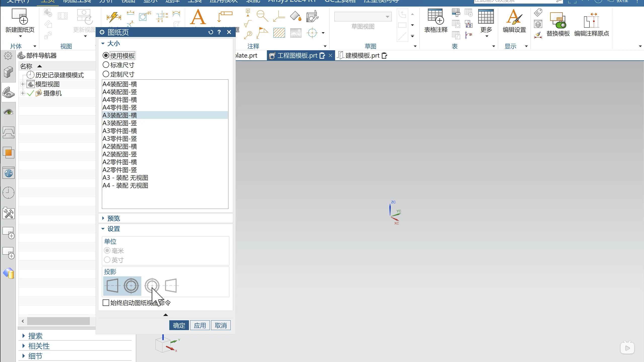Select the 标准尺寸 radio button
The width and height of the screenshot is (644, 362).
tap(106, 65)
